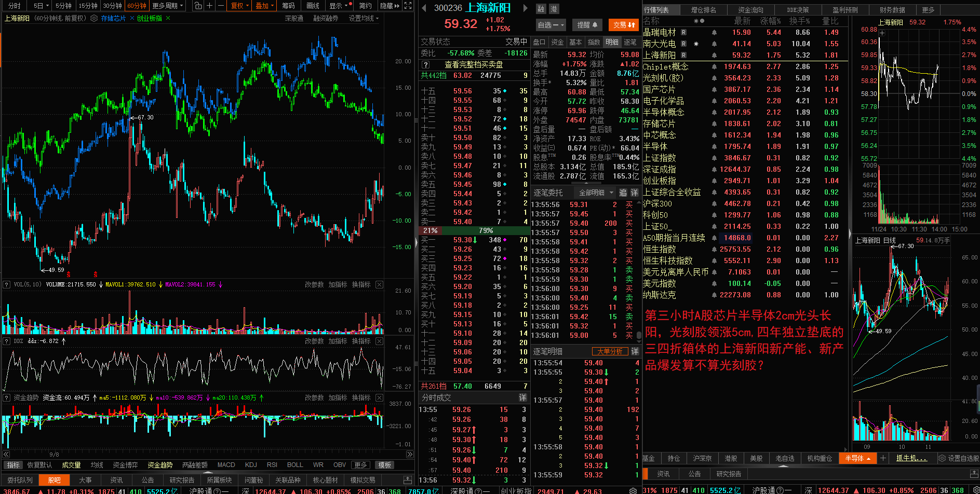Image resolution: width=980 pixels, height=494 pixels.
Task: Switch chart to 15分钟 period
Action: click(x=88, y=6)
